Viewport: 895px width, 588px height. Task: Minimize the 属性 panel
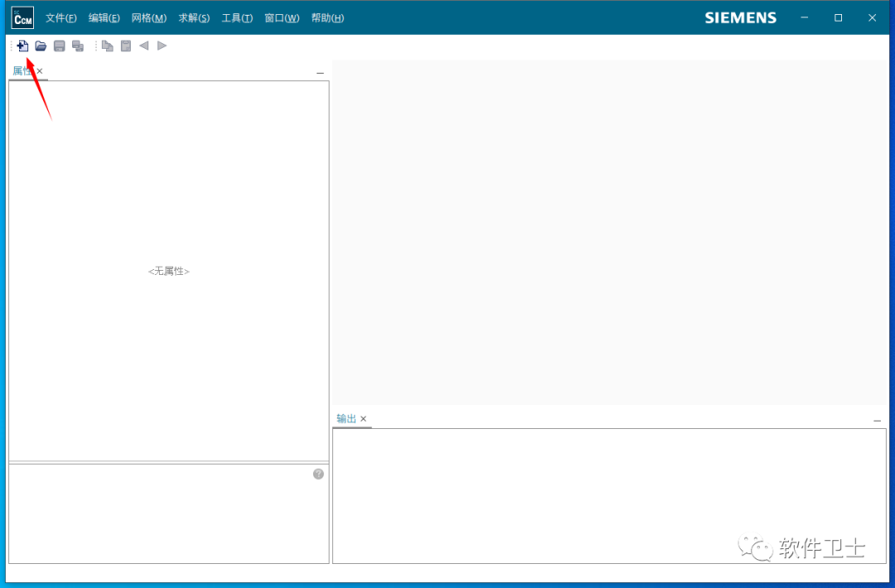[320, 73]
